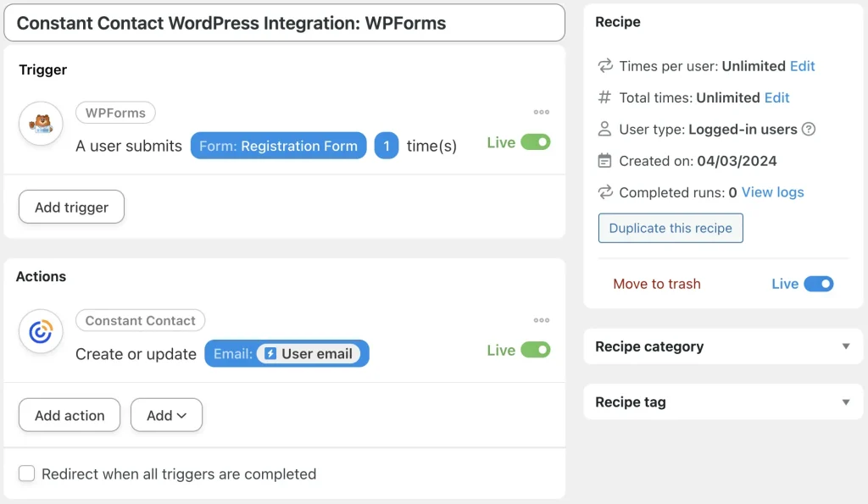Click the refresh icon beside Times per user
868x504 pixels.
click(x=604, y=66)
